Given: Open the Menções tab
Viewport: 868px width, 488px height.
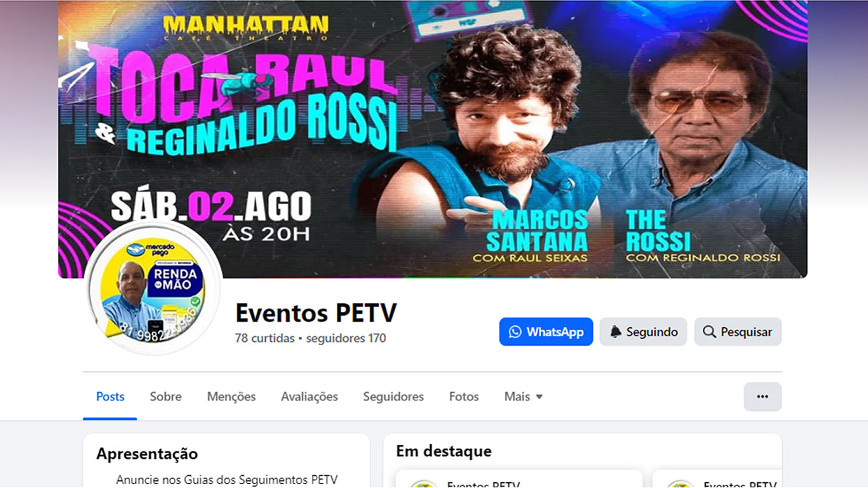Looking at the screenshot, I should [x=231, y=396].
